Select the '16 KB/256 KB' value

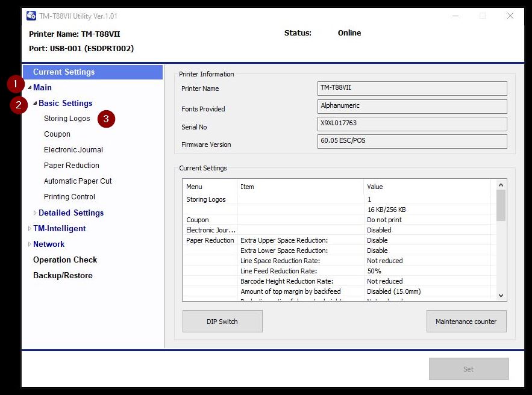pyautogui.click(x=386, y=210)
